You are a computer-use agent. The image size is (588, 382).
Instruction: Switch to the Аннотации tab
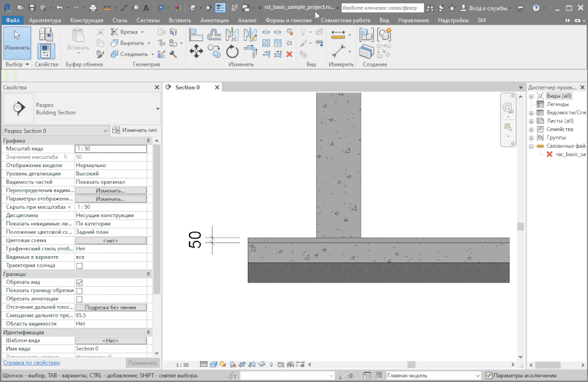tap(214, 20)
